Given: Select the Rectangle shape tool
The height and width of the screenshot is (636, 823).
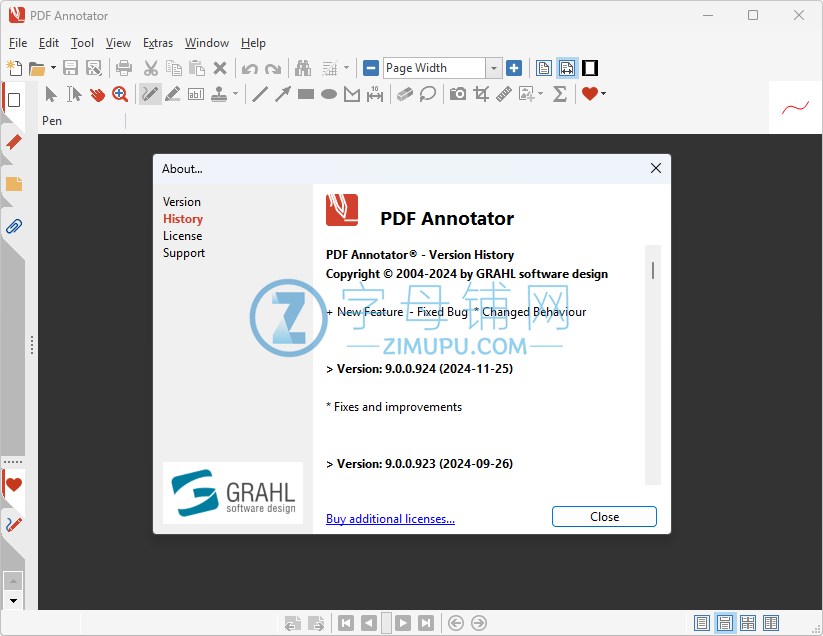Looking at the screenshot, I should point(305,94).
